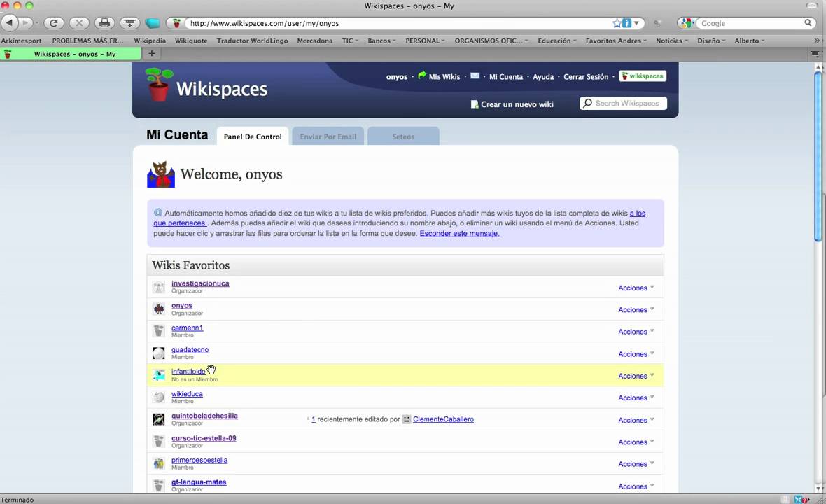Click the onyos wiki avatar icon

(159, 309)
